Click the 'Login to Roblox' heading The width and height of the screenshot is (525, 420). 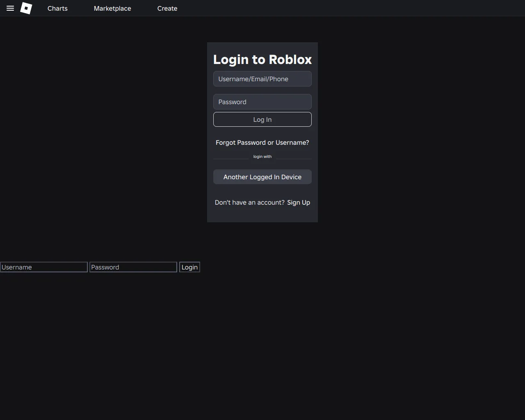pyautogui.click(x=262, y=59)
